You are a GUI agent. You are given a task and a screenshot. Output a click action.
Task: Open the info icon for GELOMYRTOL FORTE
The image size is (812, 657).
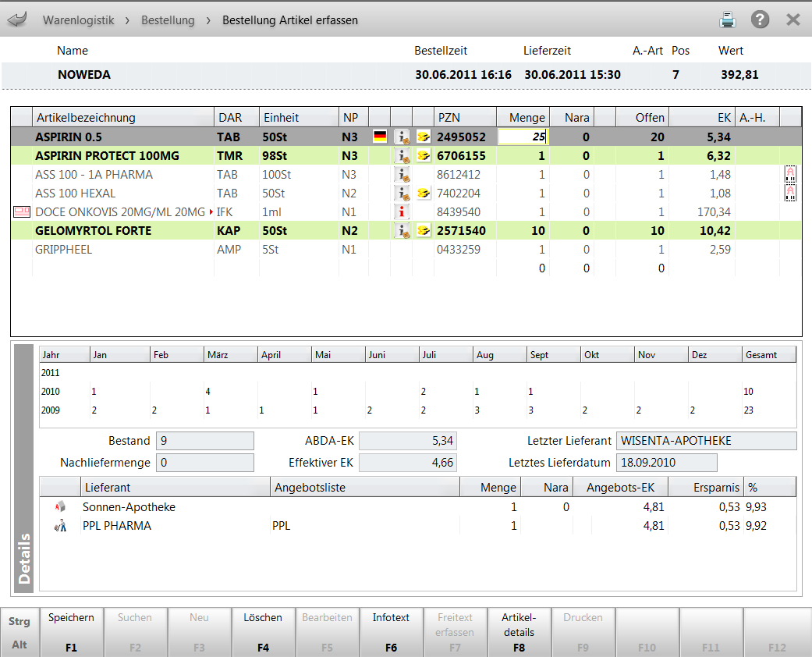tap(402, 230)
